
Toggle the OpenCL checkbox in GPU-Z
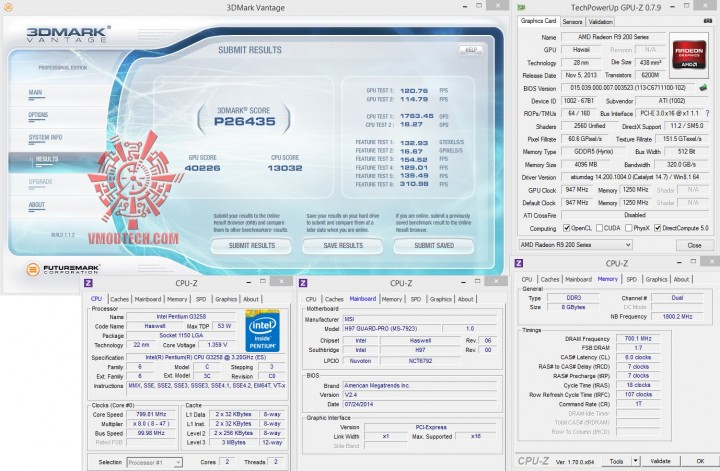click(x=567, y=228)
